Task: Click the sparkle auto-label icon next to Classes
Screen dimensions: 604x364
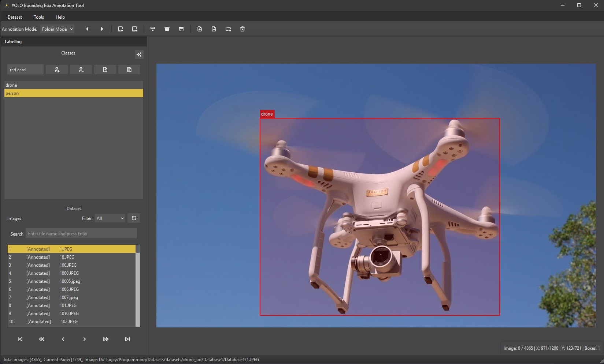Action: click(x=139, y=55)
